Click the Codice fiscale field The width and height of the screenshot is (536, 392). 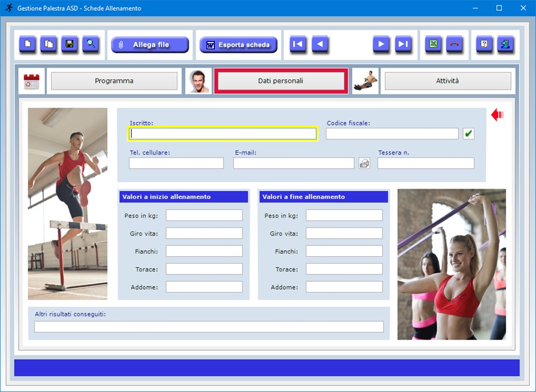point(392,134)
